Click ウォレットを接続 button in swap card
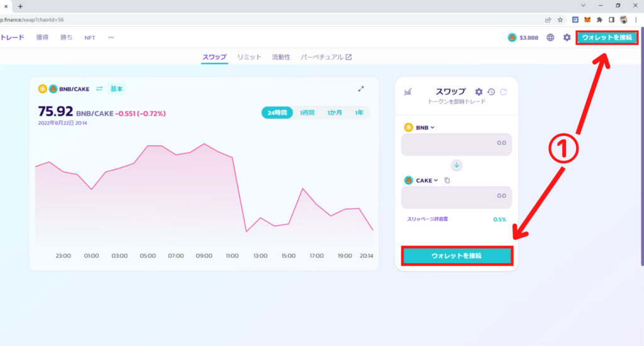 click(457, 255)
